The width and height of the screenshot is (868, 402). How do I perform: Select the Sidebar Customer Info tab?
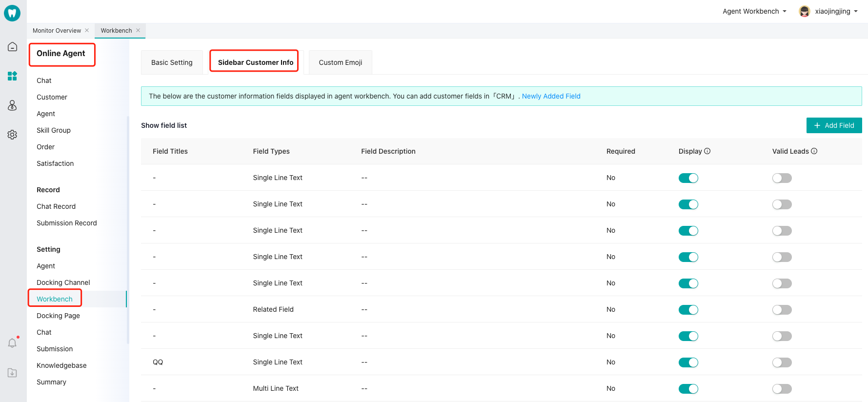pyautogui.click(x=256, y=62)
